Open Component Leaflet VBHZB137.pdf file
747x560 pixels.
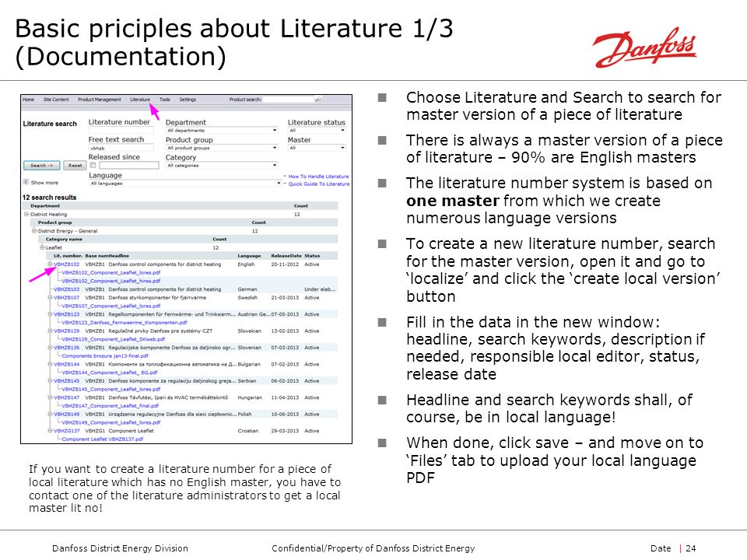click(103, 439)
